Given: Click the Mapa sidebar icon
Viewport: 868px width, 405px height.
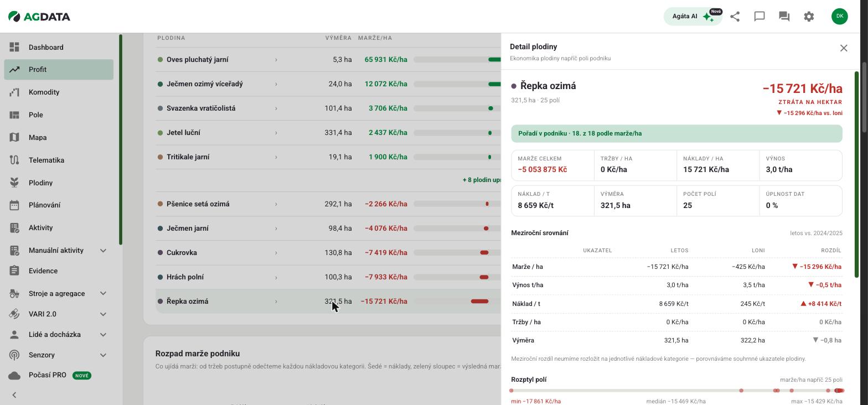Looking at the screenshot, I should tap(15, 137).
